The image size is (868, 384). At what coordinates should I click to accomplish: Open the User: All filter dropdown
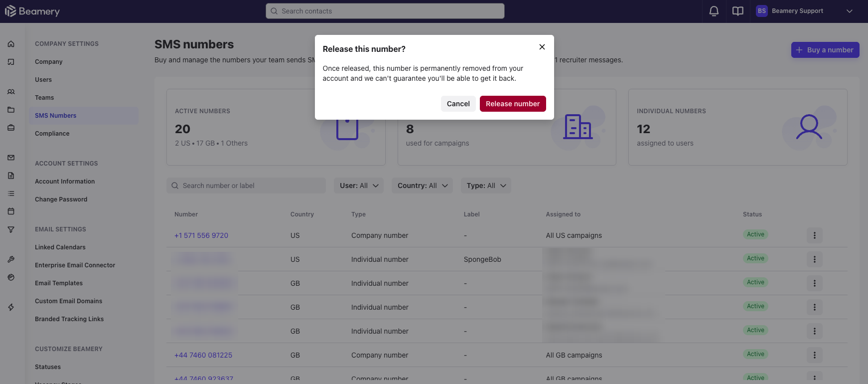click(359, 186)
